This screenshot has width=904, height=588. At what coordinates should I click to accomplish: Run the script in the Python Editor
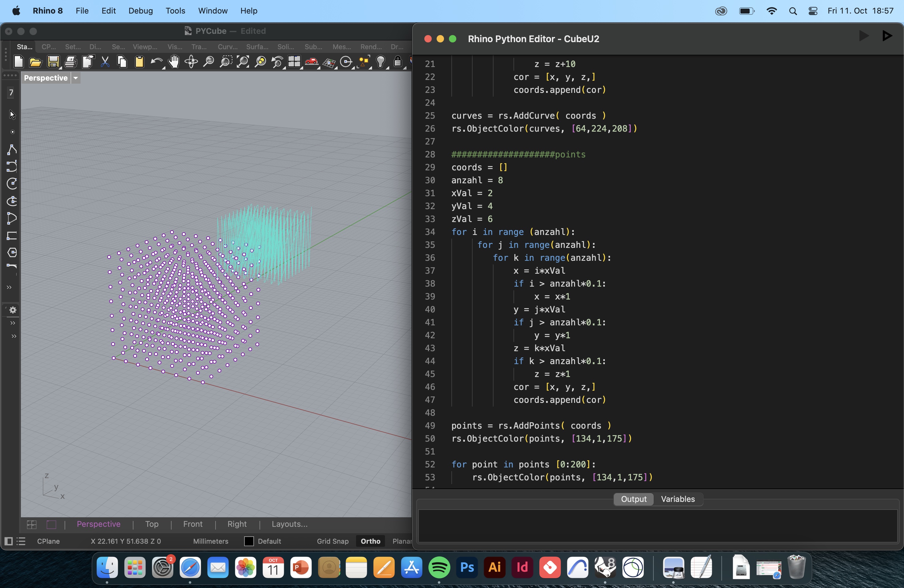[x=863, y=36]
